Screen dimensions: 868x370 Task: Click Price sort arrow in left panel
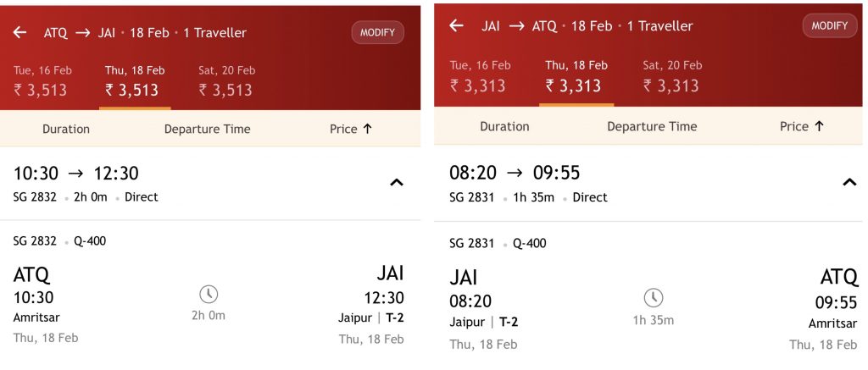point(367,129)
